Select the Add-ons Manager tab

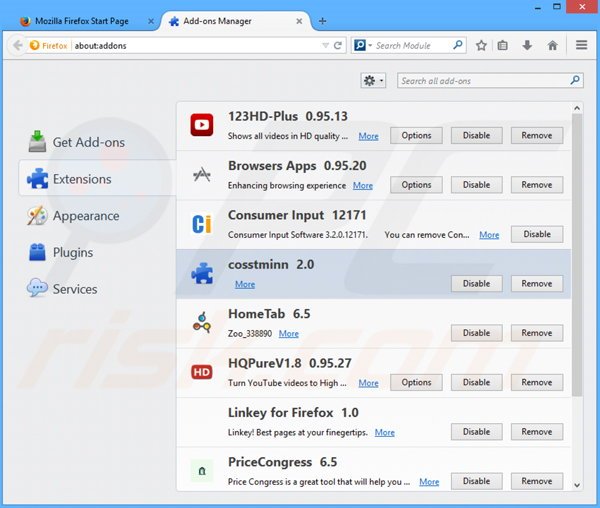pyautogui.click(x=234, y=21)
